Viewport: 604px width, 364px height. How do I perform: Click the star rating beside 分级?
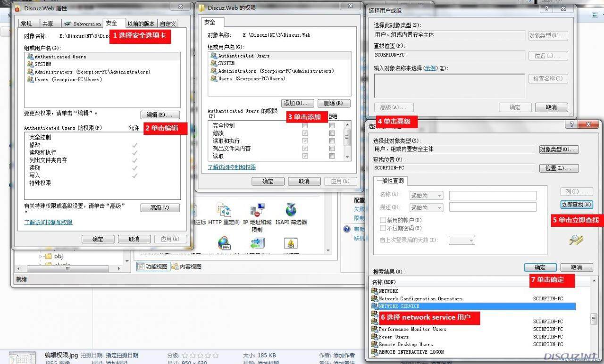point(201,355)
